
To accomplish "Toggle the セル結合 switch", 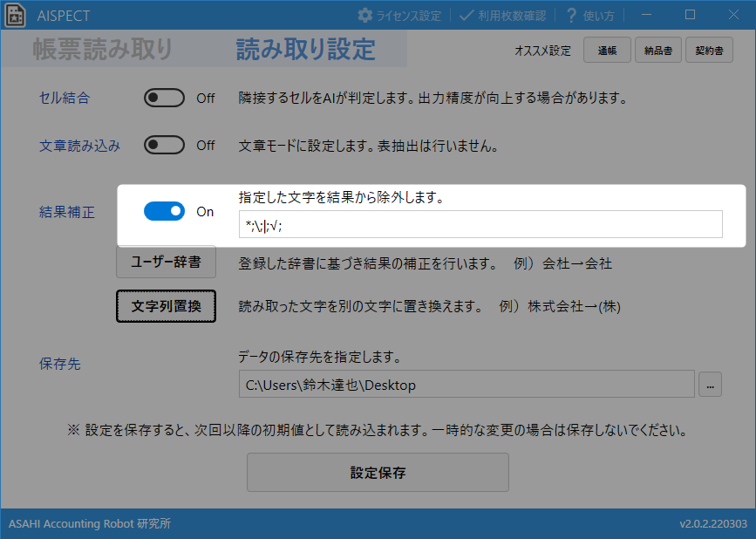I will pyautogui.click(x=164, y=98).
